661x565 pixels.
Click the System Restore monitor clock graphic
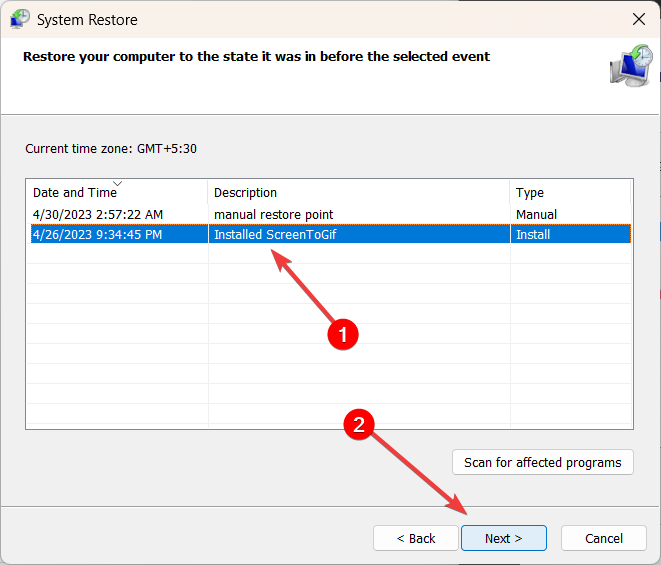[x=631, y=65]
